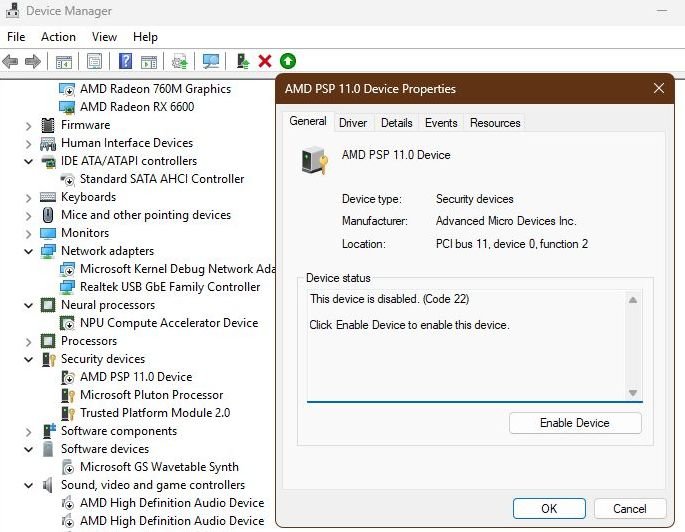Select Realtek USB GbE Family Controller
Viewport: 685px width, 532px height.
[170, 287]
